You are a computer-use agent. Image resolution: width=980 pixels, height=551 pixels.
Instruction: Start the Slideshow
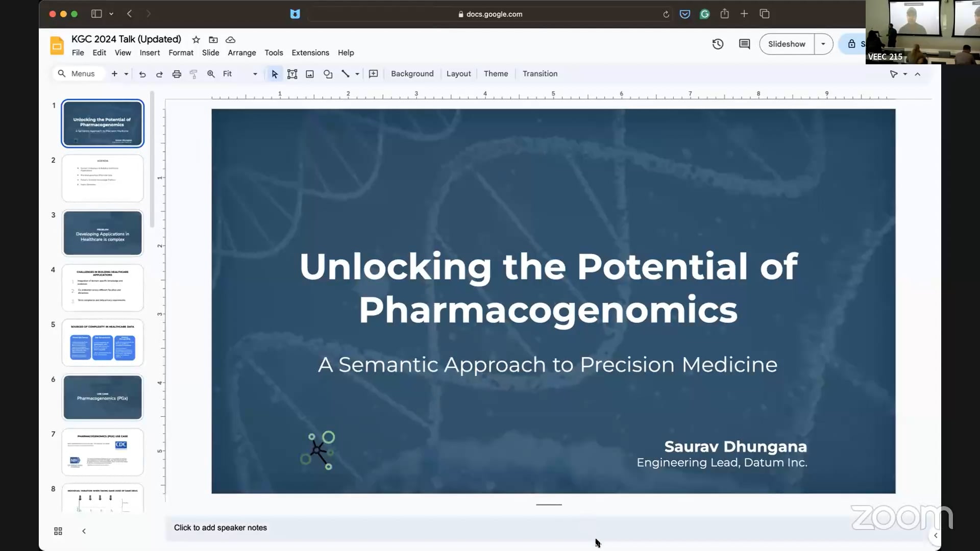point(786,44)
